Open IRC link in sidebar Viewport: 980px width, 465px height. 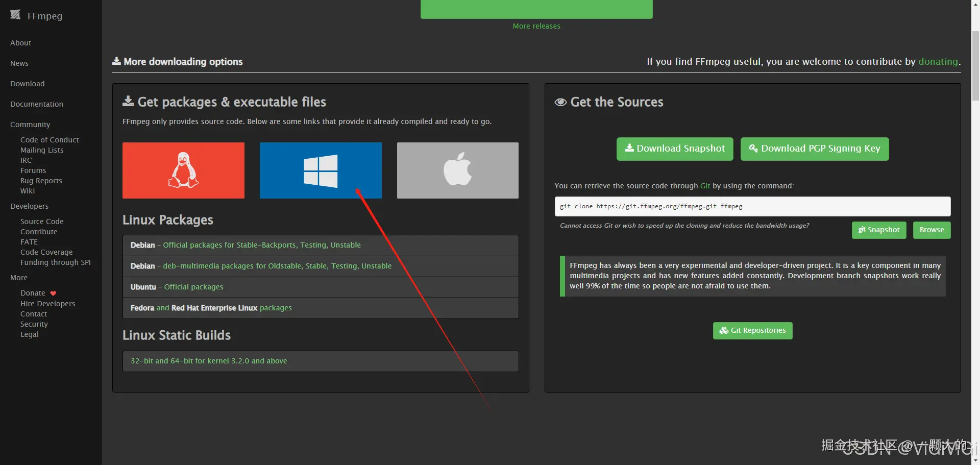pyautogui.click(x=26, y=160)
